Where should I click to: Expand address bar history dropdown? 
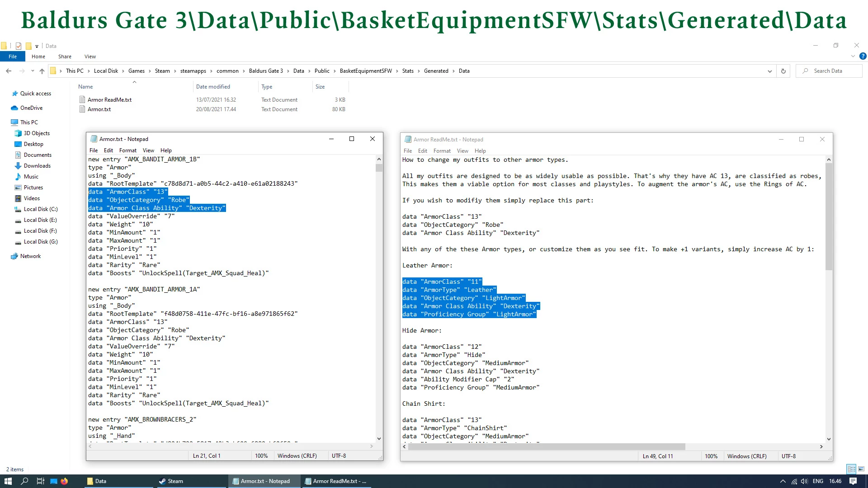[x=770, y=71]
